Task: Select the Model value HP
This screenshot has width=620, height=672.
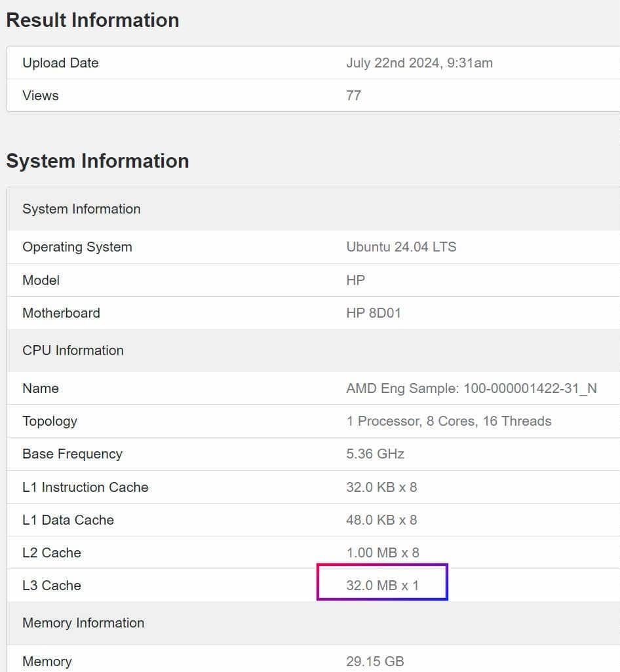Action: [x=355, y=280]
